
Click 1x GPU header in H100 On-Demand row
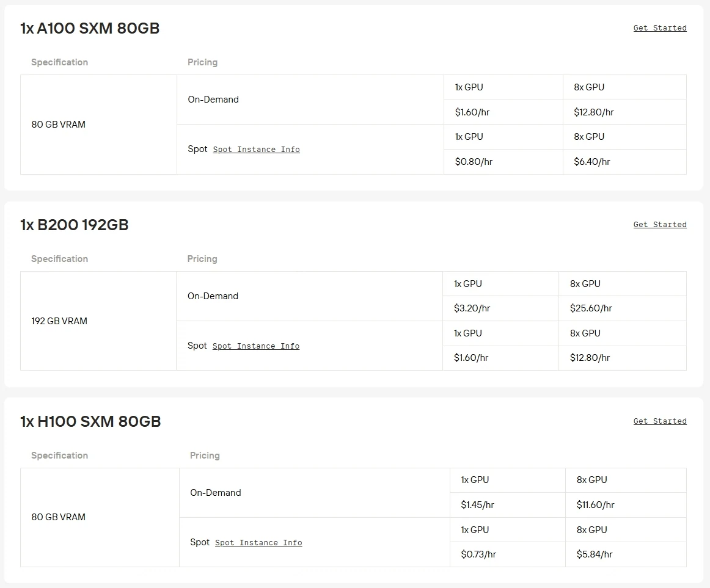(475, 480)
